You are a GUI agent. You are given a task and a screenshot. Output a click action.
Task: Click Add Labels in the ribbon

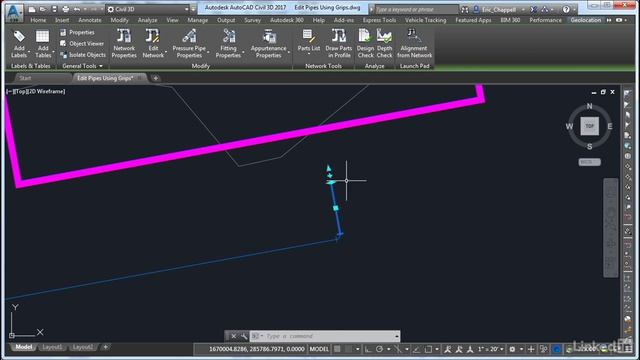click(19, 44)
